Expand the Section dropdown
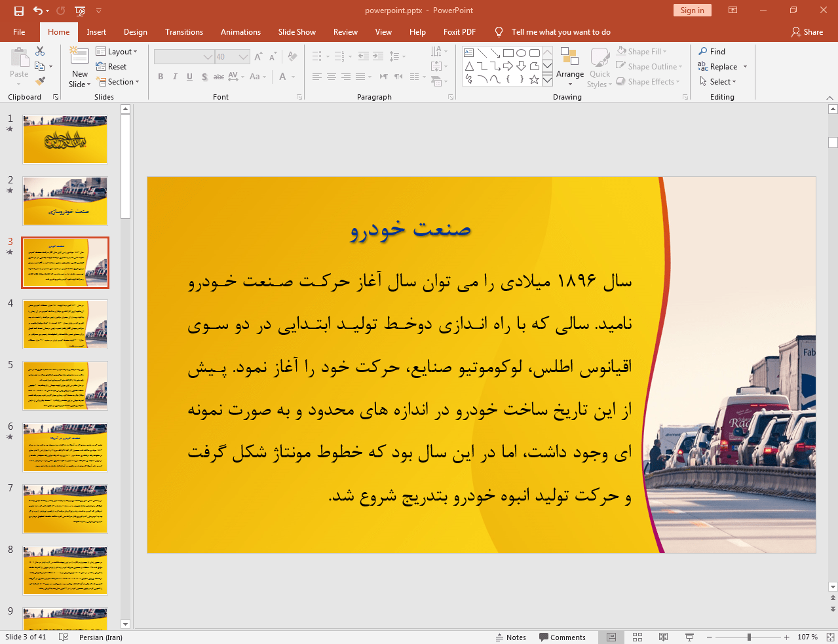The height and width of the screenshot is (644, 838). pos(118,81)
